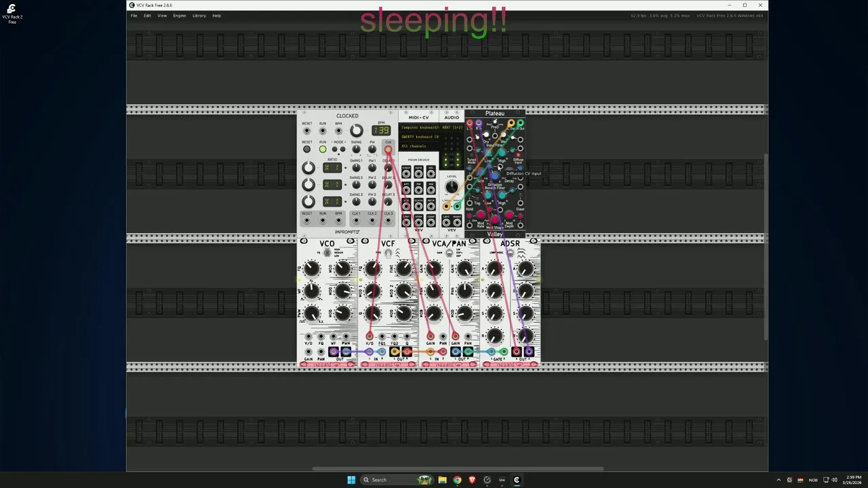
Task: Click the MIDI-CV RETR output port
Action: click(x=431, y=206)
